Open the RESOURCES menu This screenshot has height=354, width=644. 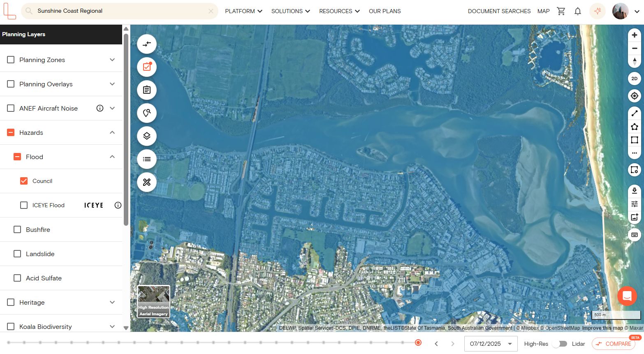pyautogui.click(x=339, y=11)
